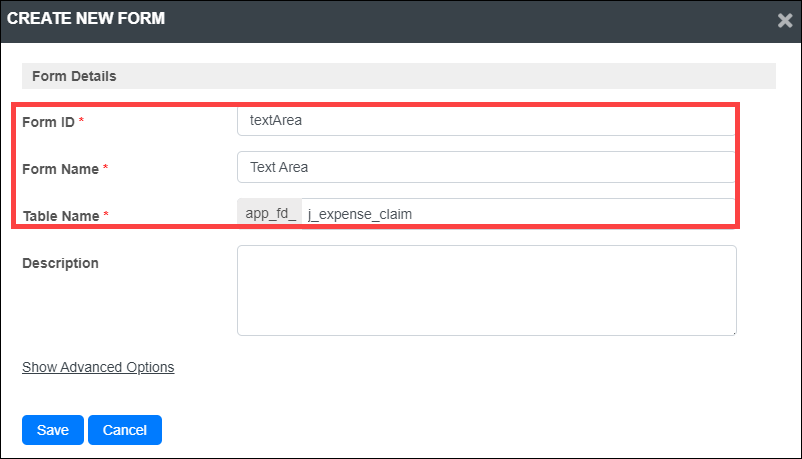Click the textArea value in Form ID
802x459 pixels.
click(276, 120)
